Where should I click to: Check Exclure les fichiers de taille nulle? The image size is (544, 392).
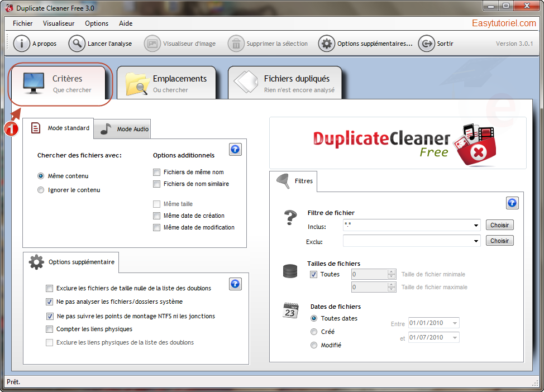50,288
